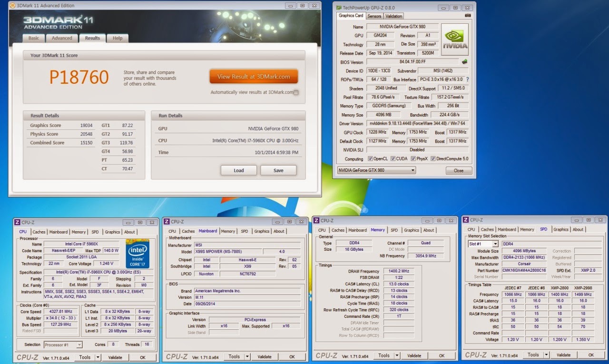Screen dimensions: 609x364
Task: Click the Core Speed value '4327.81 MHz'
Action: point(62,312)
